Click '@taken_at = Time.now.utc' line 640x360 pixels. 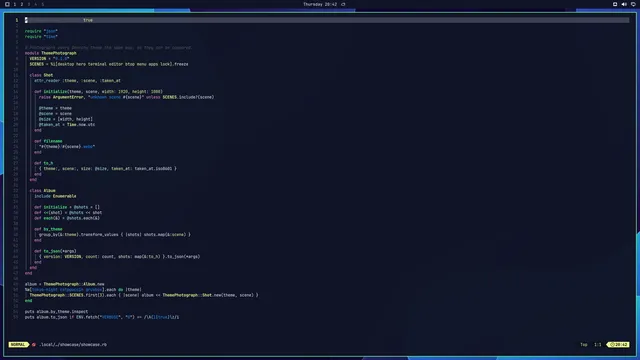67,124
